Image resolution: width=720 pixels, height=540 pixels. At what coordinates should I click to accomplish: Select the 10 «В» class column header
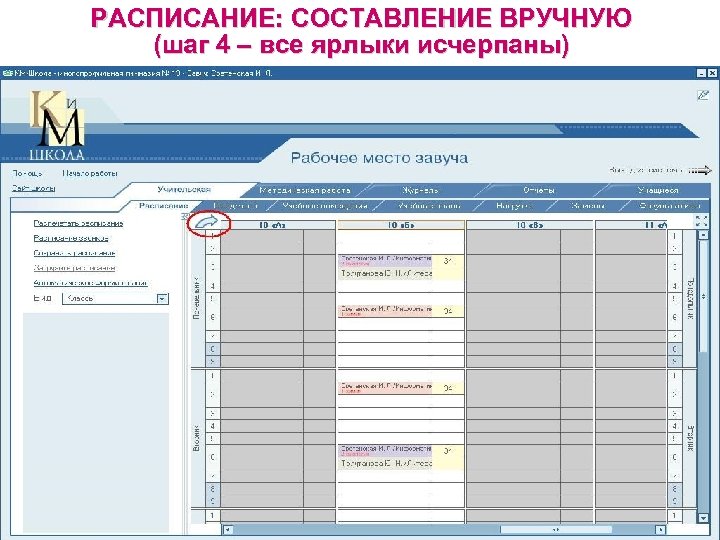click(530, 225)
